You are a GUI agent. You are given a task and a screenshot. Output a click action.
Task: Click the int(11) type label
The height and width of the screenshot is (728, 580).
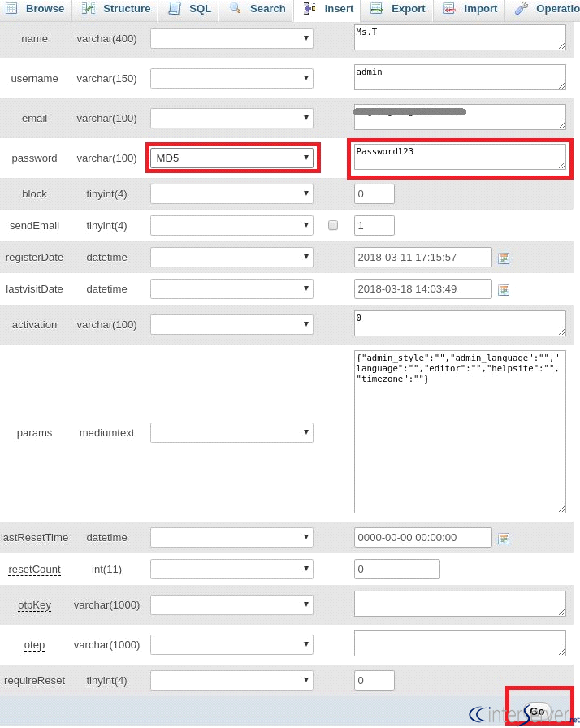[x=106, y=570]
